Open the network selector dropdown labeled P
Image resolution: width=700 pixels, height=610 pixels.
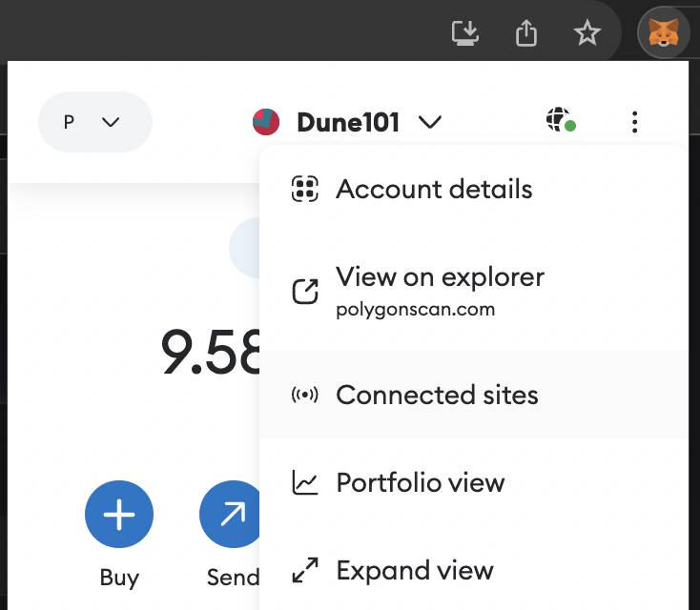coord(95,122)
